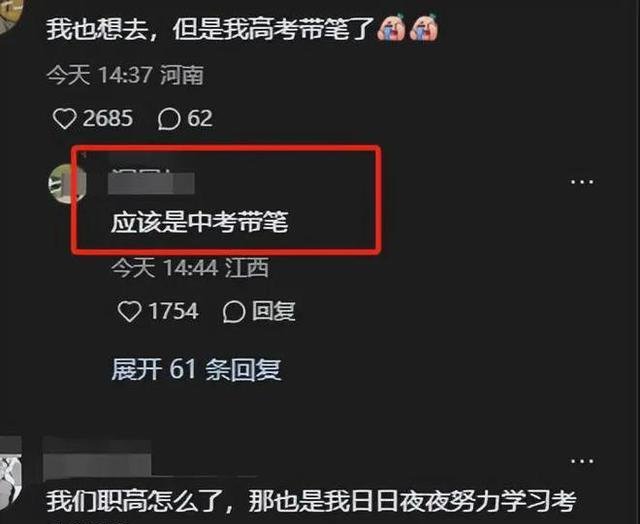Viewport: 640px width, 524px height.
Task: Tap the 今天 14:44 江西 timestamp
Action: coord(190,268)
